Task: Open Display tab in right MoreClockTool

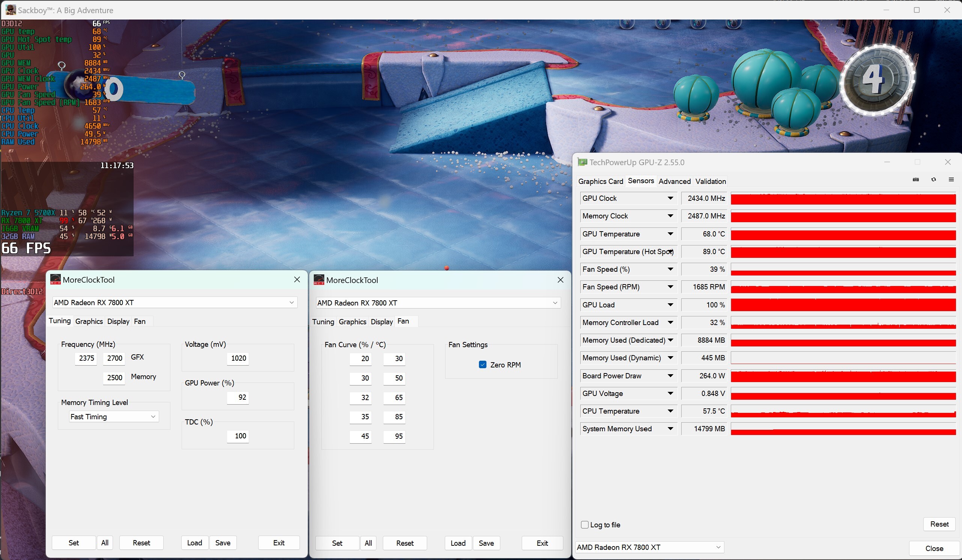Action: 382,322
